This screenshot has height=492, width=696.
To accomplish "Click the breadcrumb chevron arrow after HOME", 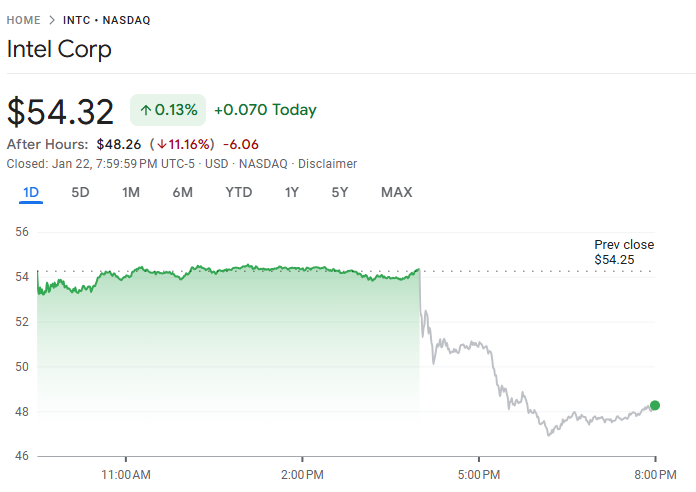I will click(51, 21).
